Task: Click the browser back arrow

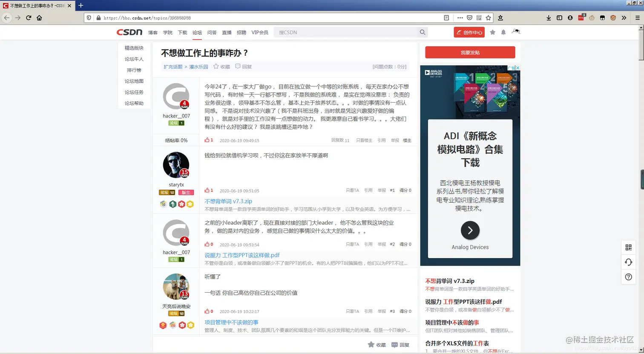Action: [7, 18]
